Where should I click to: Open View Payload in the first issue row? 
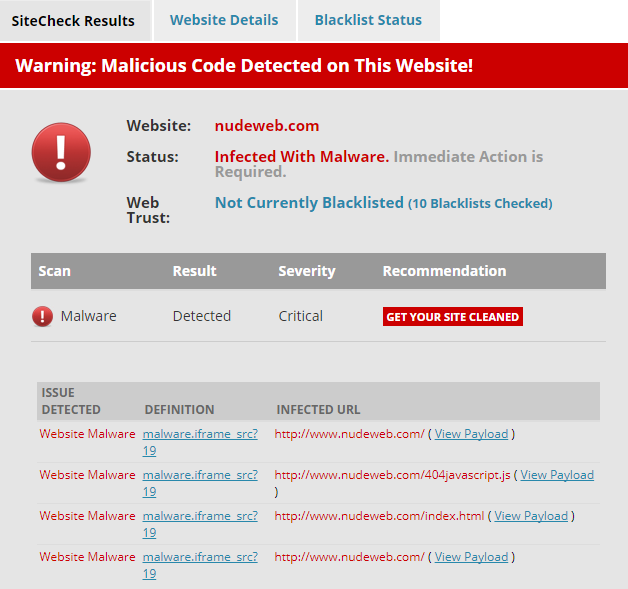471,434
